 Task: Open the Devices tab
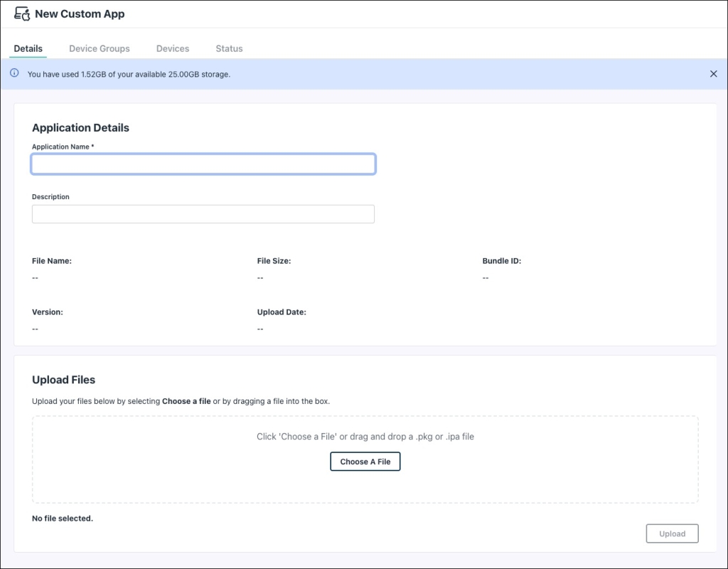172,48
